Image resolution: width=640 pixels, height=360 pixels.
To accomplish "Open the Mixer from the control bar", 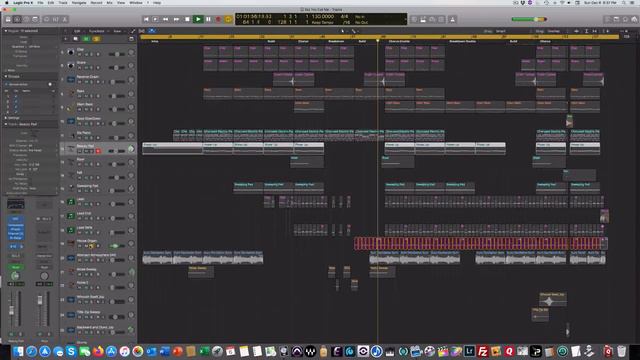I will (x=56, y=19).
